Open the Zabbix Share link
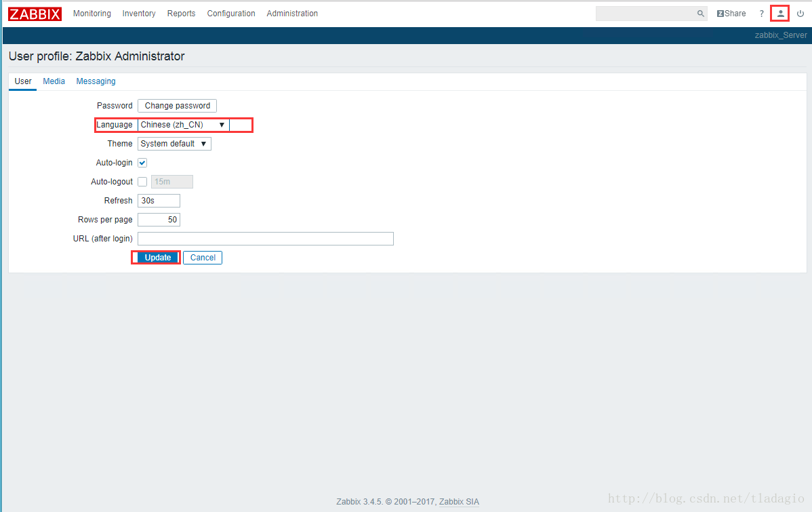Image resolution: width=812 pixels, height=512 pixels. [731, 14]
